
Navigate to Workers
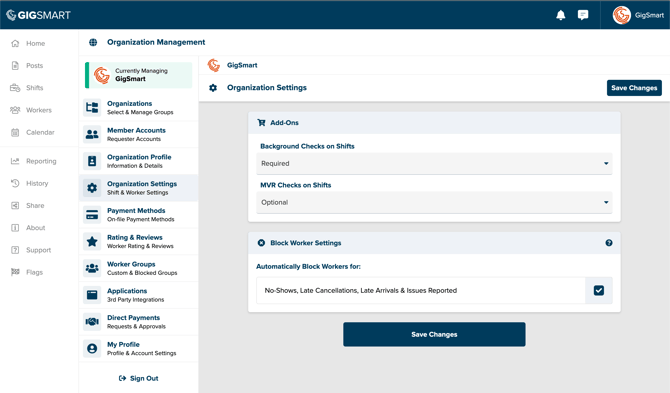(x=39, y=110)
